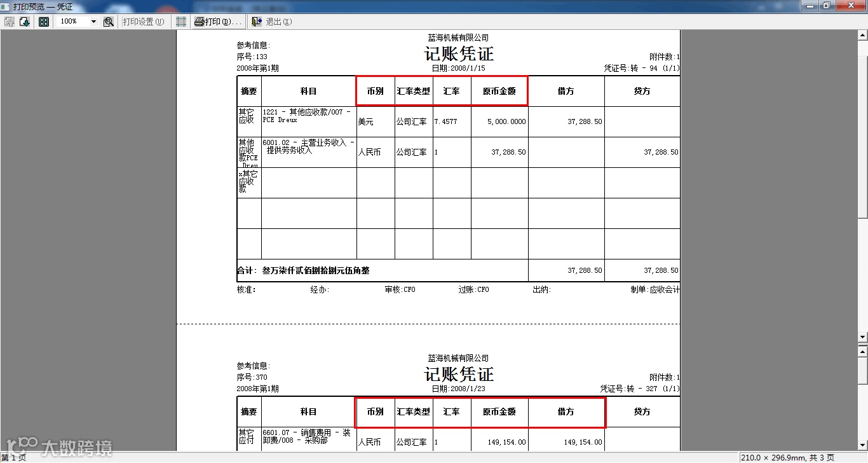Go to the next page with the toolbar arrow icon
This screenshot has height=463, width=868.
coord(25,22)
